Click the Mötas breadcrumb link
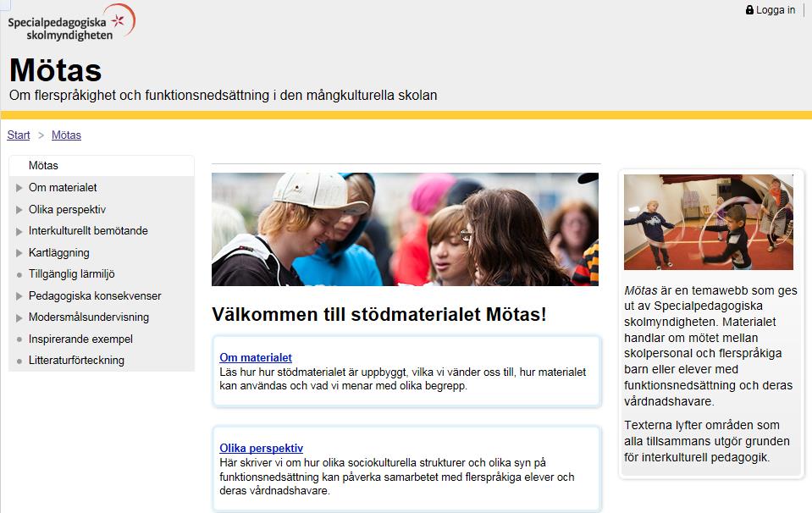Screen dimensions: 812x513 point(66,135)
